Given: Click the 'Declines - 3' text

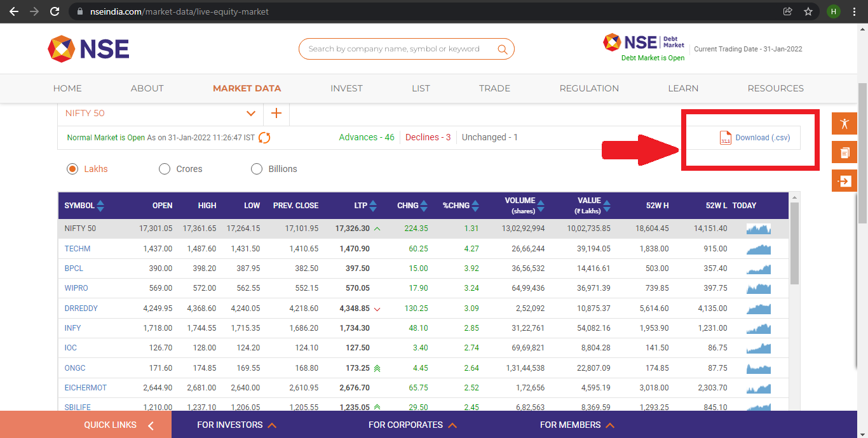Looking at the screenshot, I should coord(428,137).
